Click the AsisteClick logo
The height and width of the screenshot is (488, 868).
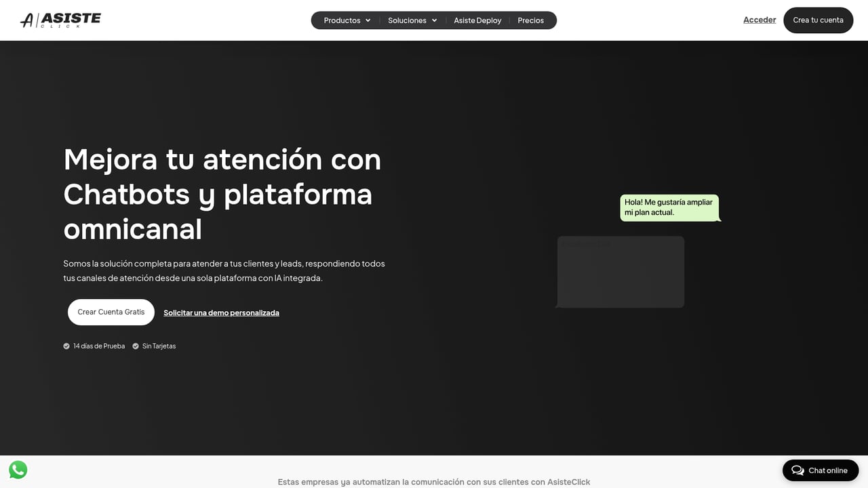(x=60, y=20)
